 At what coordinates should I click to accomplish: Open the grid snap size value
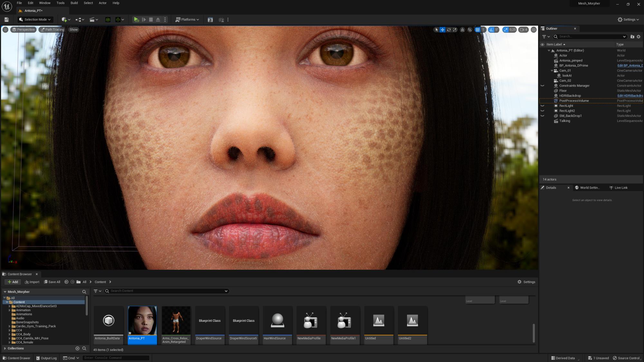pos(483,30)
